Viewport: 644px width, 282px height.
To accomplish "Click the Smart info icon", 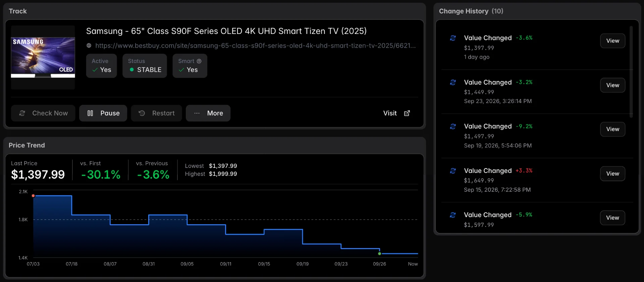I will 199,61.
